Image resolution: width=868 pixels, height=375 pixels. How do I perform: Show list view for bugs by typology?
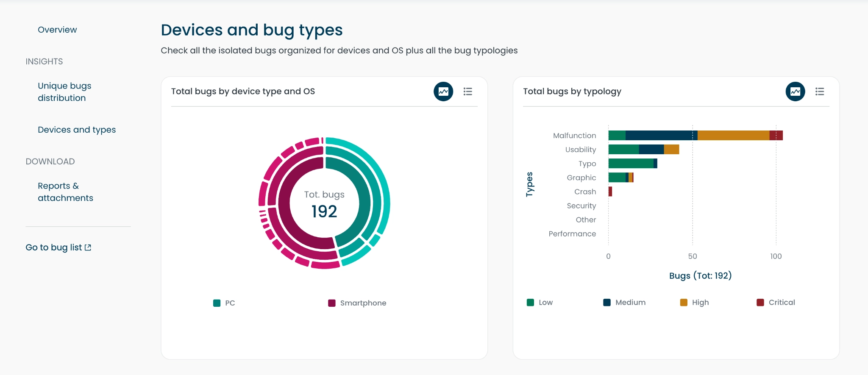[x=819, y=92]
